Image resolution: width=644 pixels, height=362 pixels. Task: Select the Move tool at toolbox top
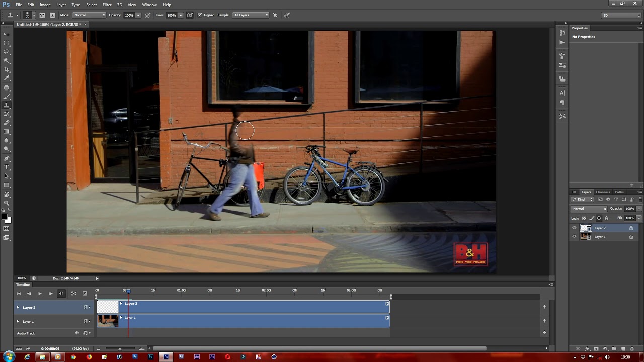tap(7, 34)
